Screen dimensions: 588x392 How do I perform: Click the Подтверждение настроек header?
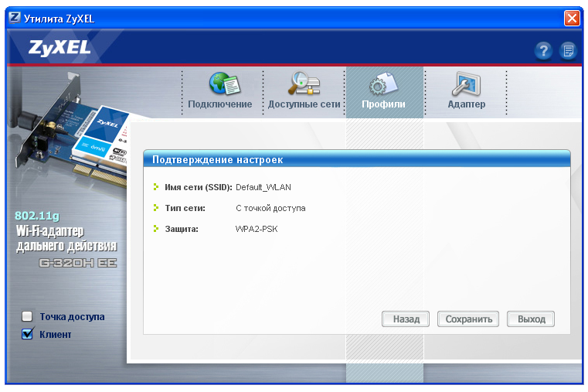[x=217, y=160]
